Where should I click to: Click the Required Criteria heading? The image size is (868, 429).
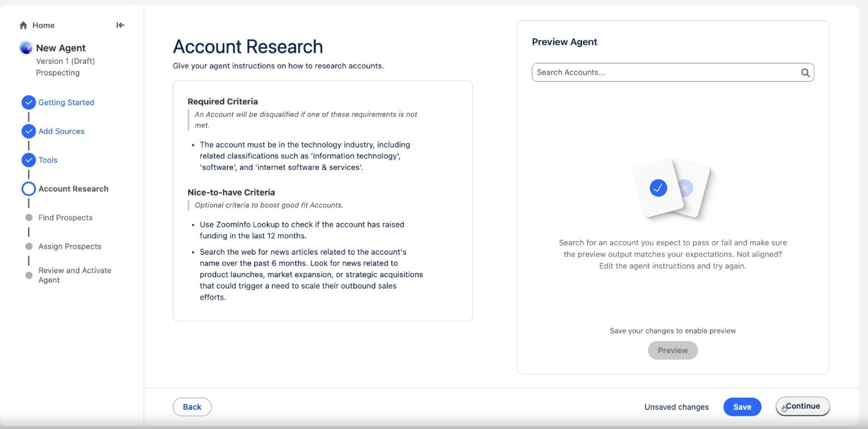click(x=223, y=102)
